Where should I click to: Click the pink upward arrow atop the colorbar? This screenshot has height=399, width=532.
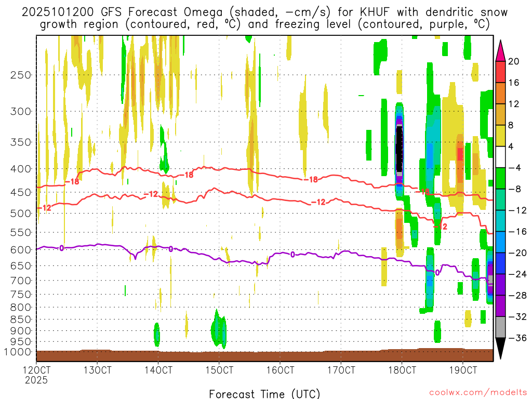point(500,50)
